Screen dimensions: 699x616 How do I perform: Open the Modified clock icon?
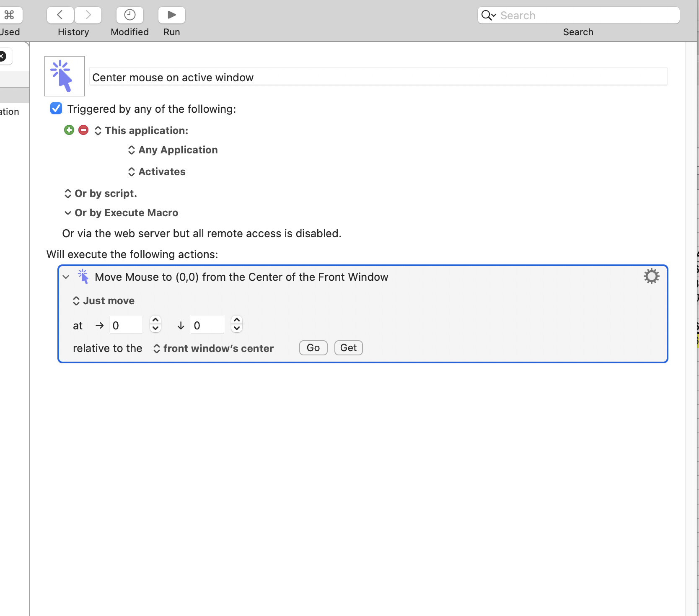[x=129, y=15]
